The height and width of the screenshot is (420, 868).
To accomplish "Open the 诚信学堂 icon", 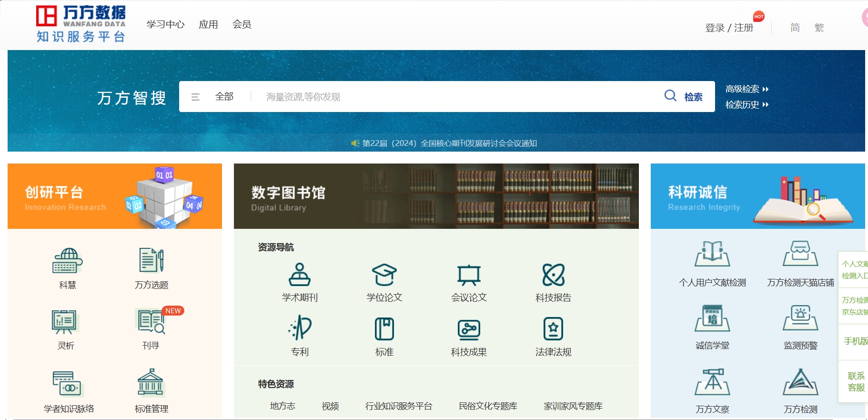I will tap(712, 318).
